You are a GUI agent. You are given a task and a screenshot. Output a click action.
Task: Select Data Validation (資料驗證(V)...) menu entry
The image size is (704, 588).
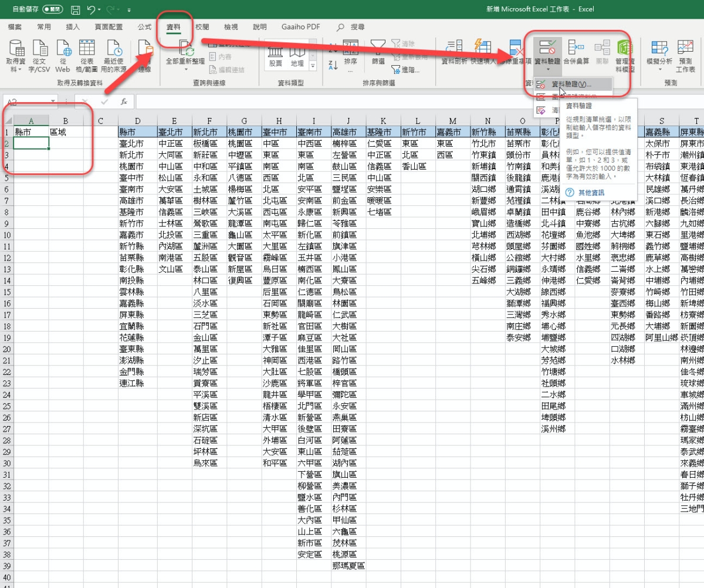571,85
